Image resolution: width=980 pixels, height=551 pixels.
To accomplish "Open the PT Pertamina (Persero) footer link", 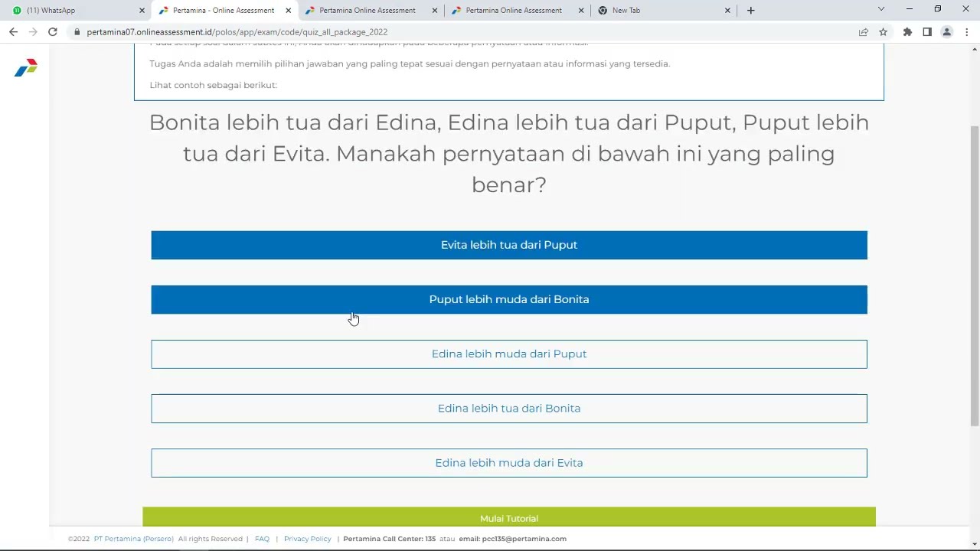I will pos(134,539).
